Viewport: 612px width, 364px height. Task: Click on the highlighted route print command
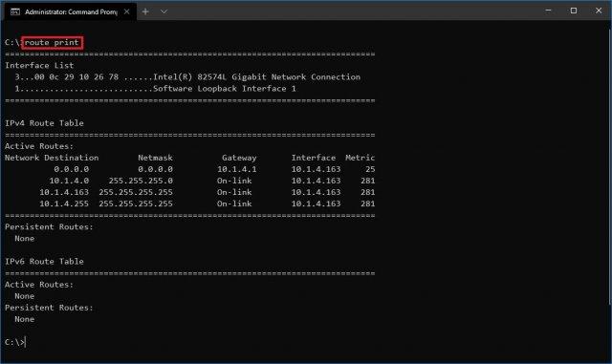(x=53, y=42)
